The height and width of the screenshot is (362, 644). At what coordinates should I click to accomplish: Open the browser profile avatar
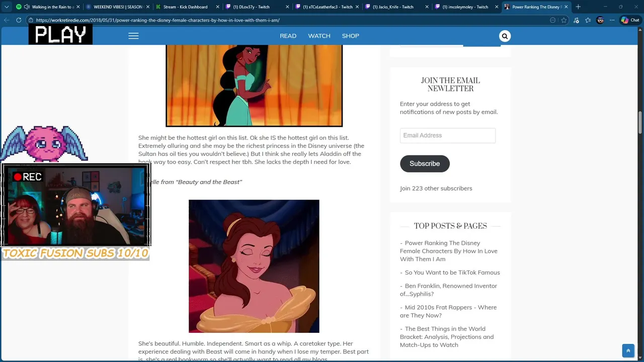(x=600, y=20)
